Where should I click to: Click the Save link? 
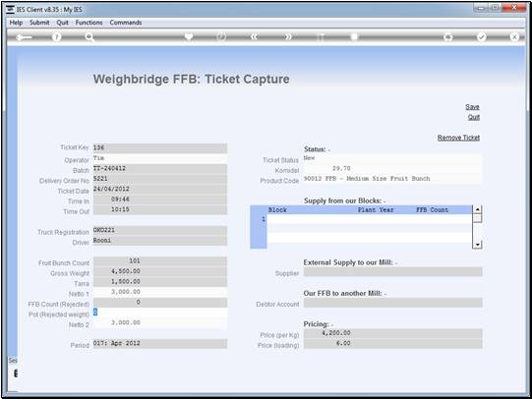pyautogui.click(x=472, y=107)
